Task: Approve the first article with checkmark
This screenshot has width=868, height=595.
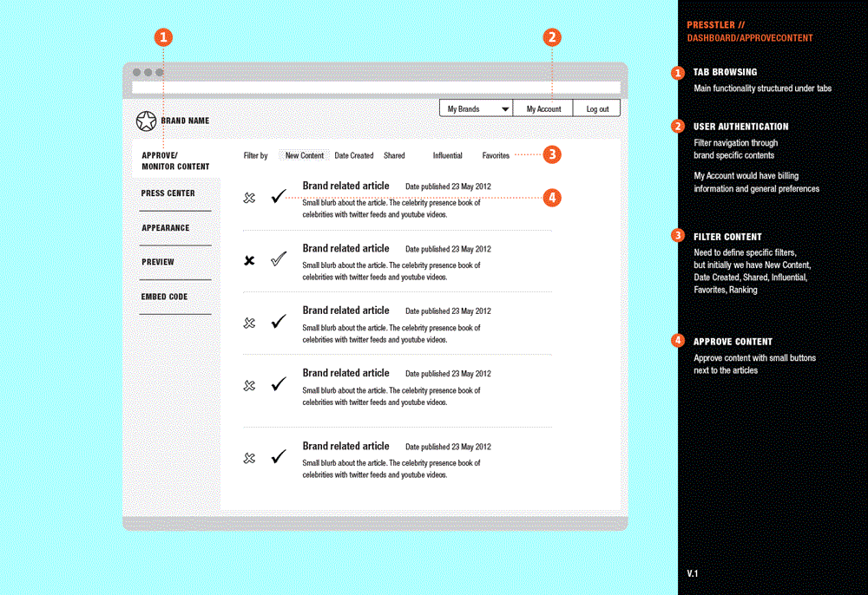Action: [278, 197]
